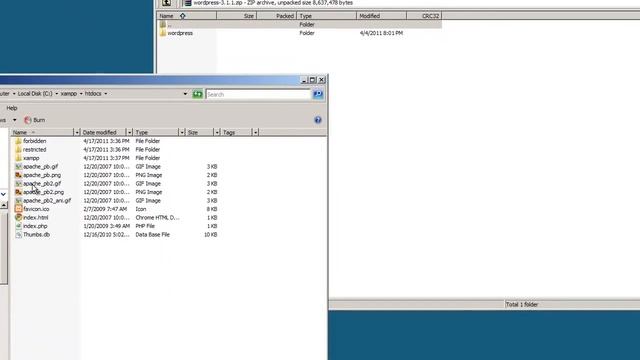Click the apache_pb2_ani.gif file icon

[x=18, y=200]
